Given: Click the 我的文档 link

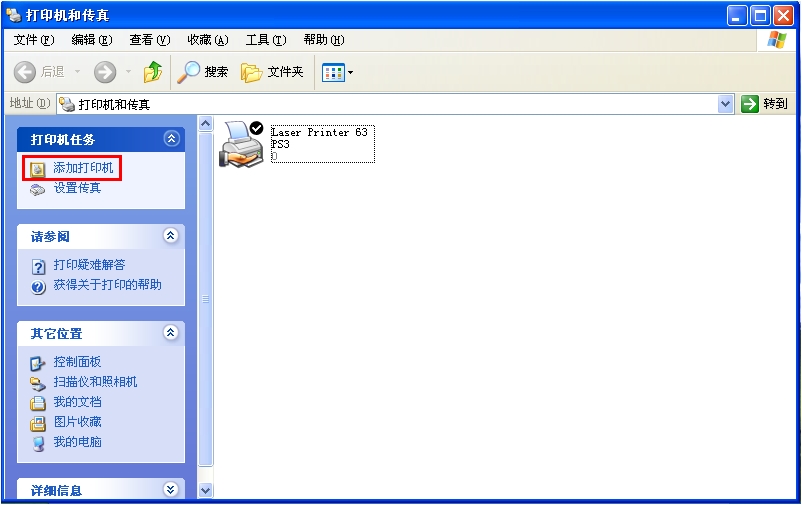Looking at the screenshot, I should 77,402.
